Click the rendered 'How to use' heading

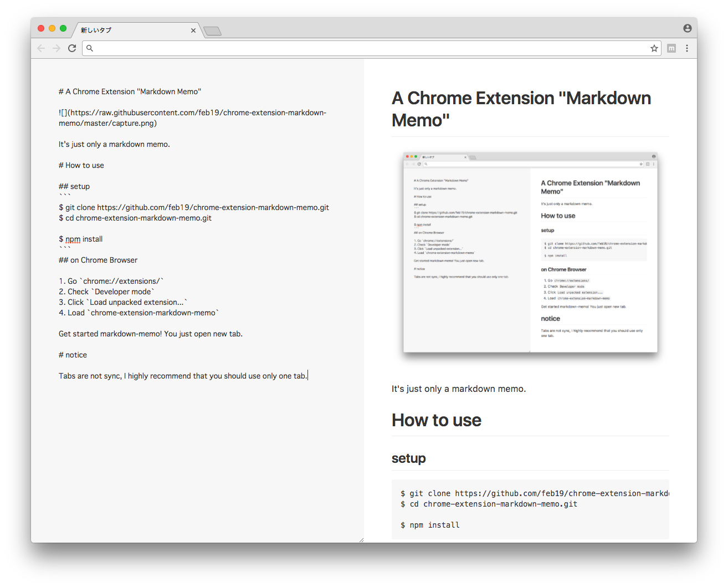pos(437,420)
